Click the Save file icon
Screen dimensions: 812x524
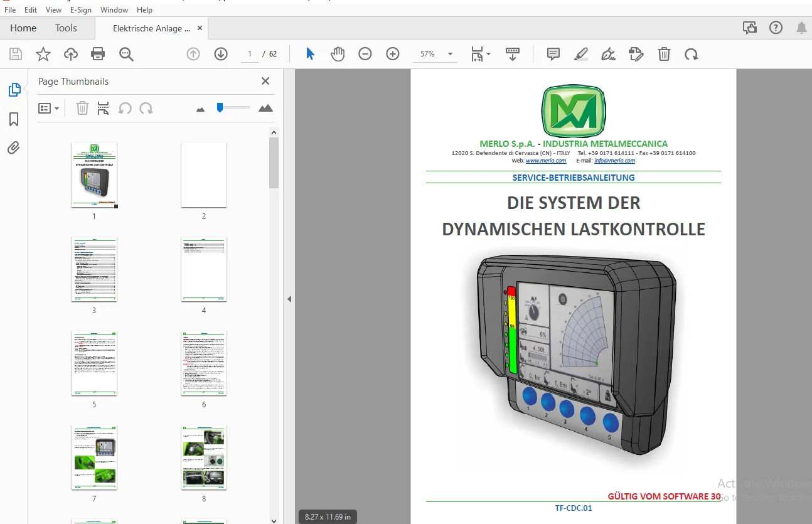tap(16, 54)
